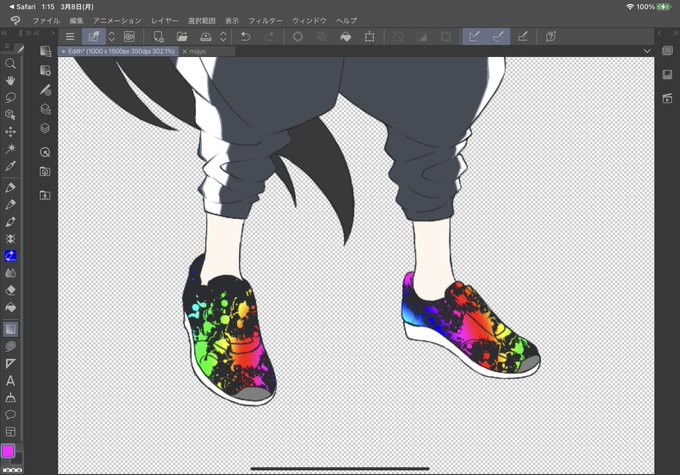Open the アニメーション menu
Image resolution: width=680 pixels, height=475 pixels.
click(117, 20)
